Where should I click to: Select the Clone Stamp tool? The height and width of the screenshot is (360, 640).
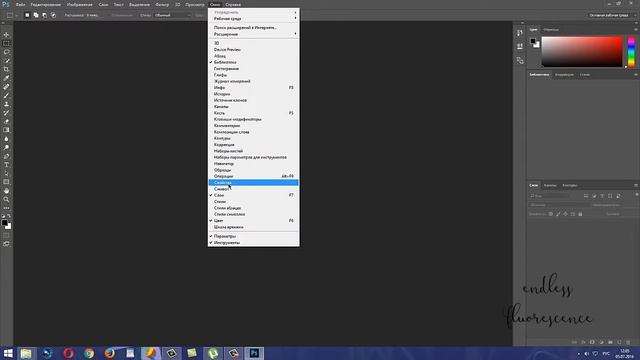click(6, 104)
